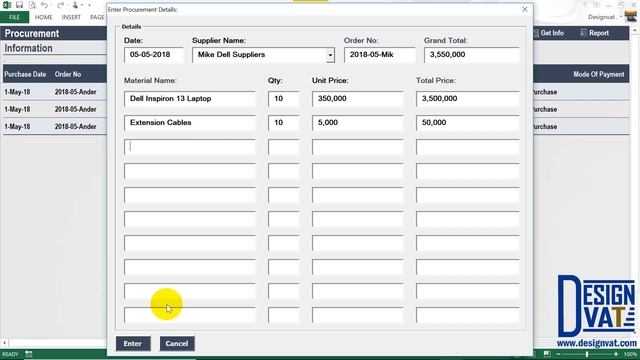
Task: Close the Enter Procurement Details dialog
Action: click(524, 9)
